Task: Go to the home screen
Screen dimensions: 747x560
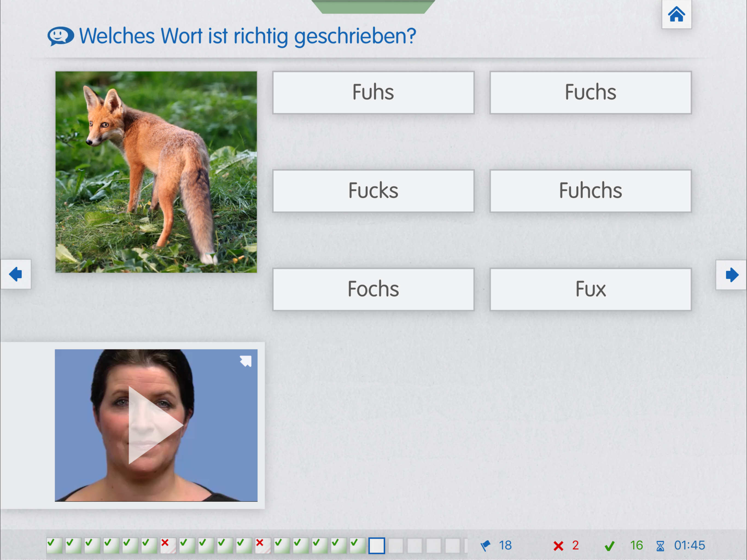Action: 676,14
